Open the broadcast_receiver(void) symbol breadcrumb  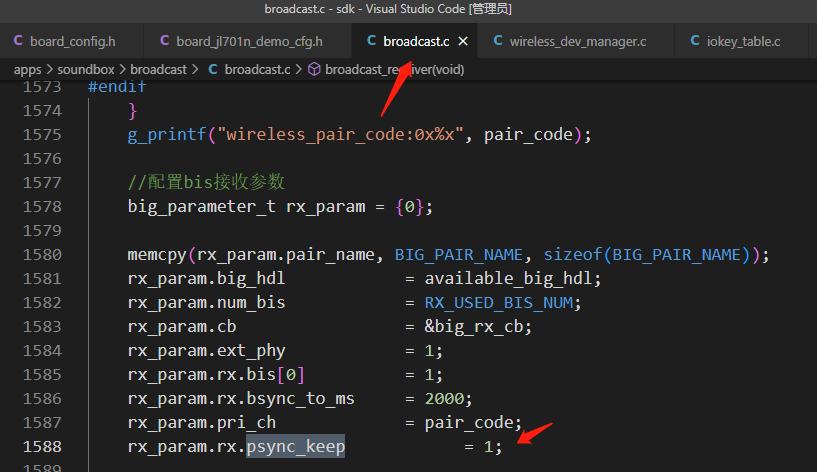point(394,69)
